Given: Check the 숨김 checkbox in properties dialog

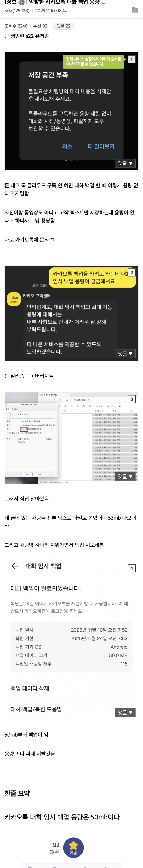Looking at the screenshot, I should click(x=18, y=442).
